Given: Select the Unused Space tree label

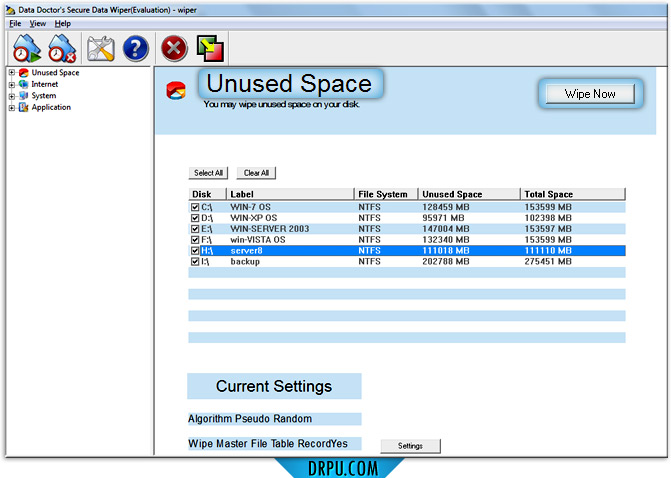Looking at the screenshot, I should coord(55,73).
